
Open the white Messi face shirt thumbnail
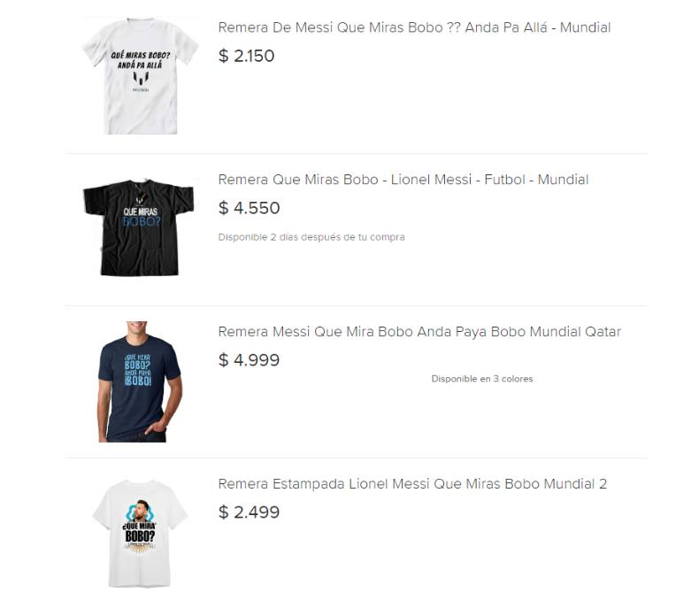pos(140,534)
